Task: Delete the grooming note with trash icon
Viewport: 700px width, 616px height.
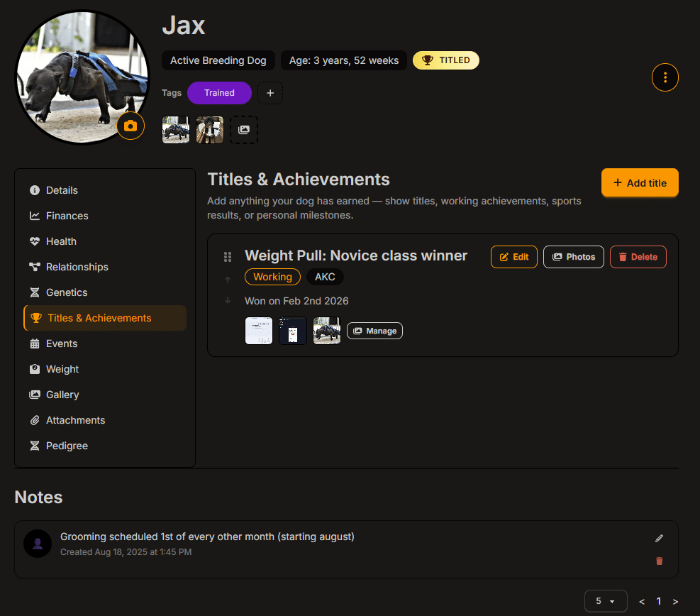Action: tap(659, 561)
